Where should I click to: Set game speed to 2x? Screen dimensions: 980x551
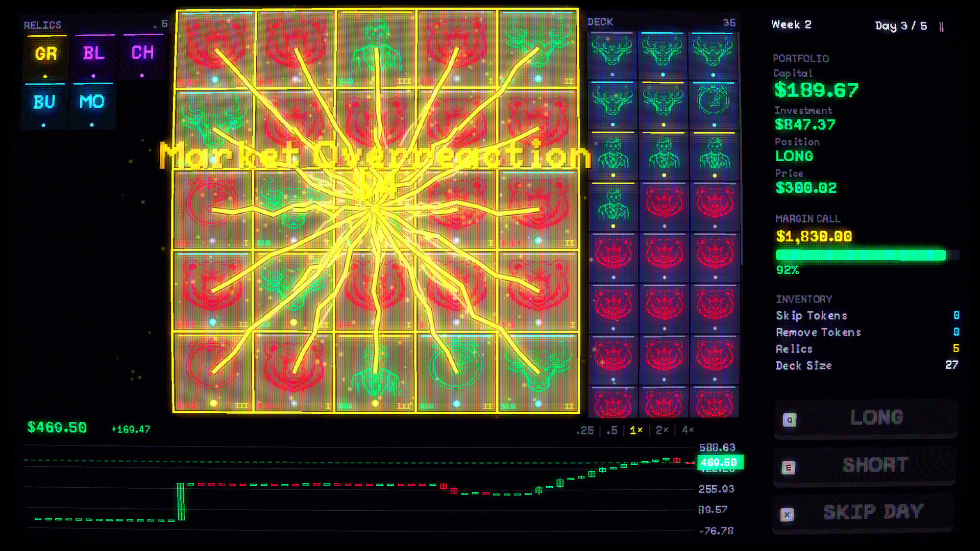661,431
